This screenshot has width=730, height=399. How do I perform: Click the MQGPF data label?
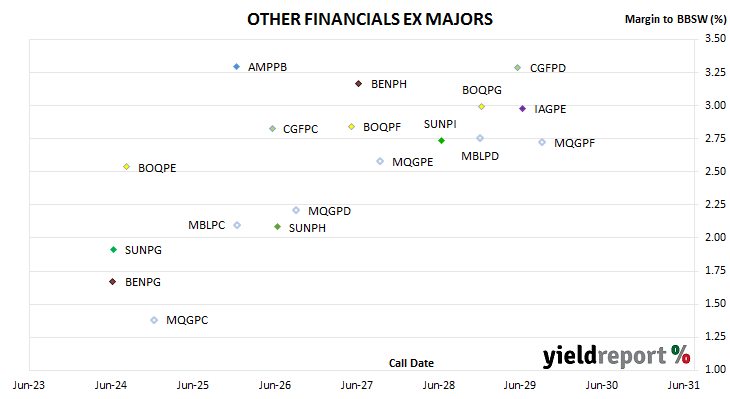[x=574, y=143]
